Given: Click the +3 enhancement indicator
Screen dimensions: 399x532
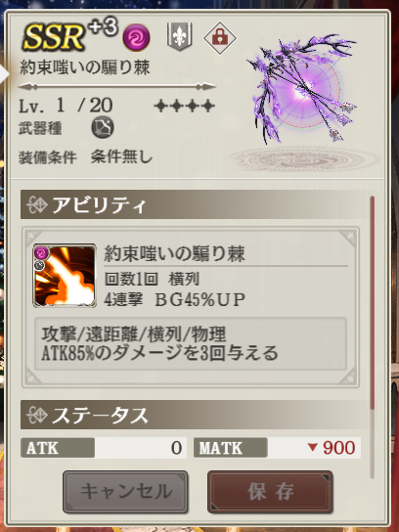Looking at the screenshot, I should (103, 28).
